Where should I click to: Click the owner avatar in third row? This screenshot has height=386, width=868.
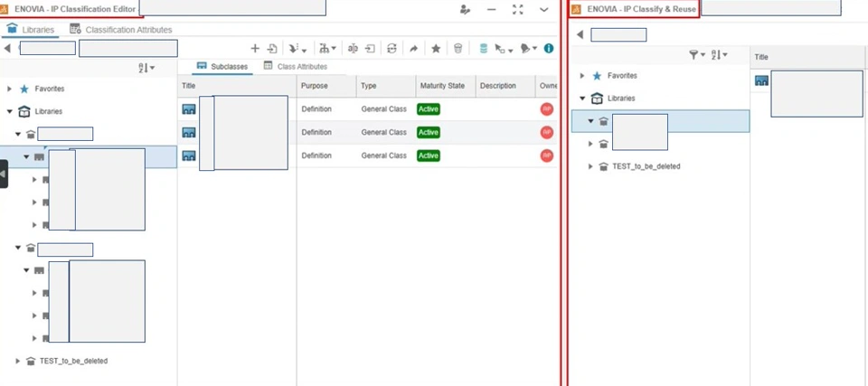(547, 155)
